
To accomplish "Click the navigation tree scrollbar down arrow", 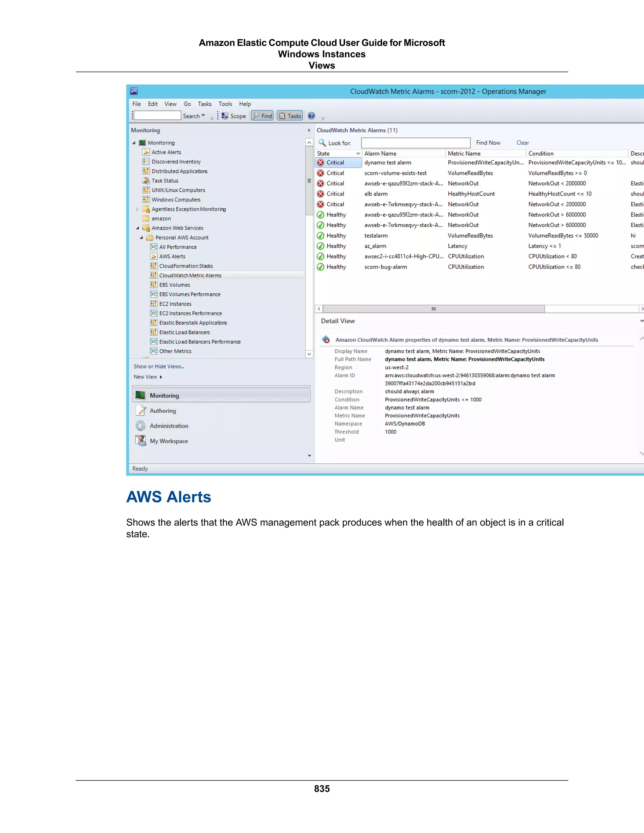I will 309,354.
